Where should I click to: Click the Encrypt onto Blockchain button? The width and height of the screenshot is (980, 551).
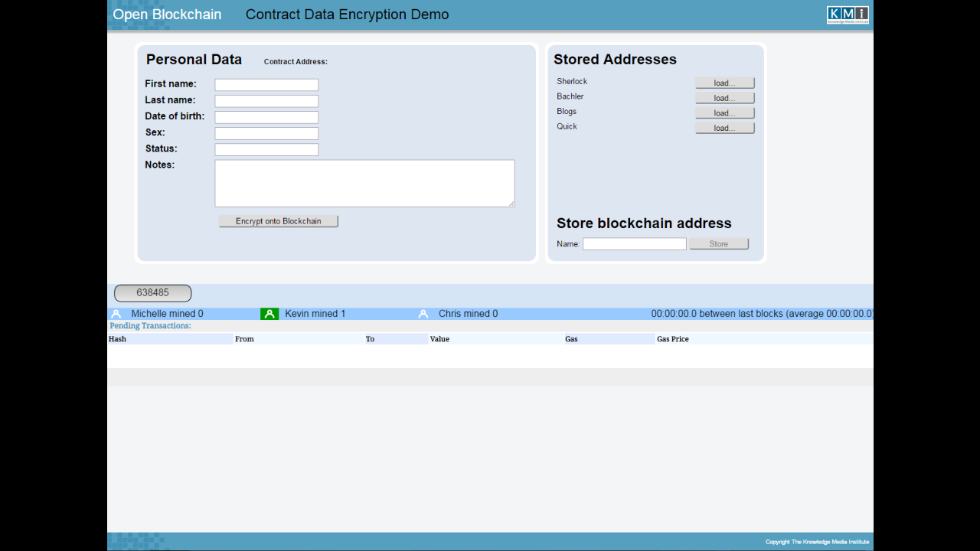pos(278,221)
